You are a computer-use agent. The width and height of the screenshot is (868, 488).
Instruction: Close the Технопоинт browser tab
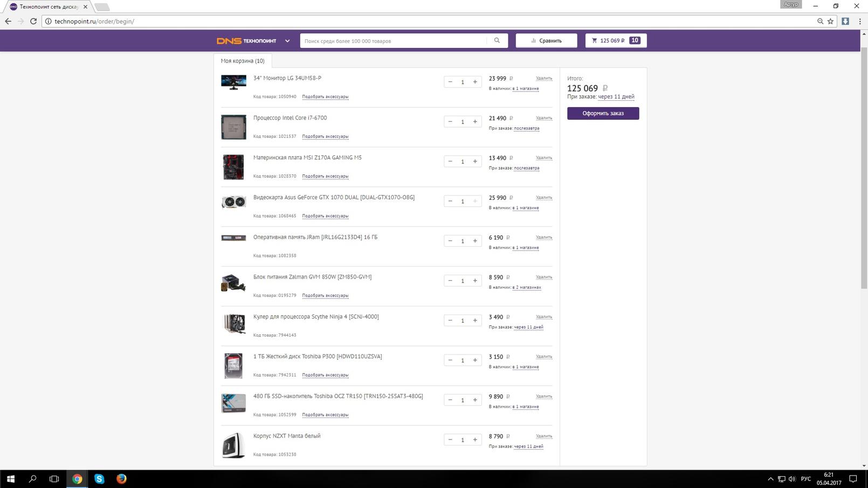[85, 7]
